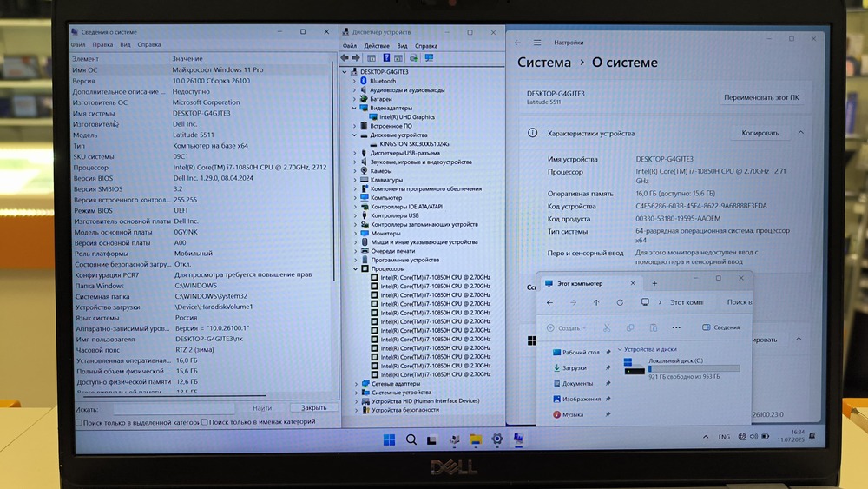
Task: Click the volume icon in system tray
Action: click(x=753, y=436)
